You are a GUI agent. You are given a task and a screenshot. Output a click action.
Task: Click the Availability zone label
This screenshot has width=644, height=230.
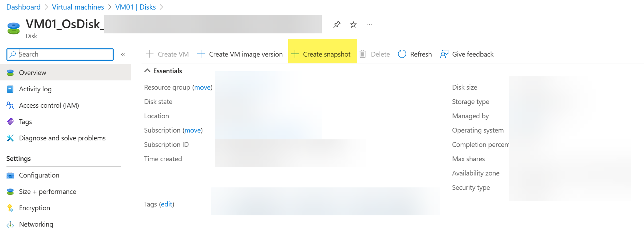pyautogui.click(x=476, y=173)
